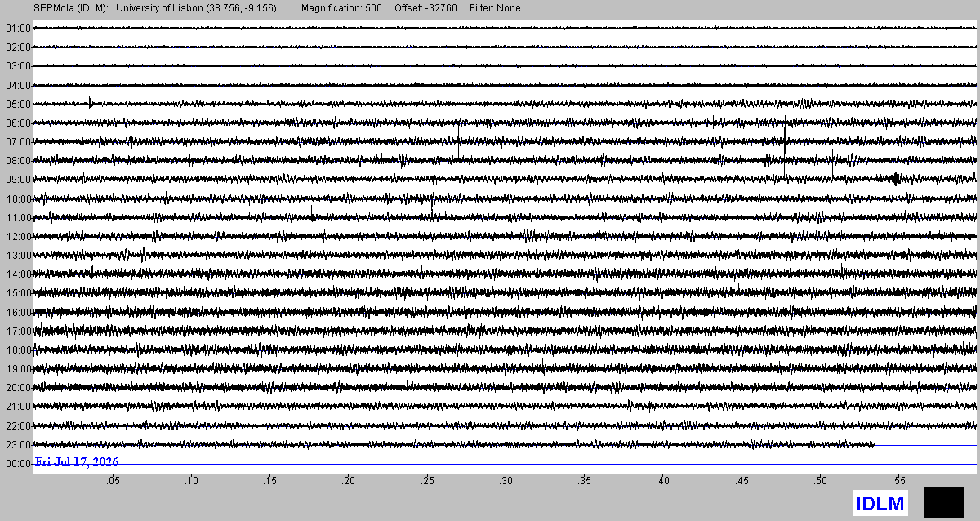The width and height of the screenshot is (980, 521).
Task: Click the 14:00 hour label
Action: tap(18, 274)
